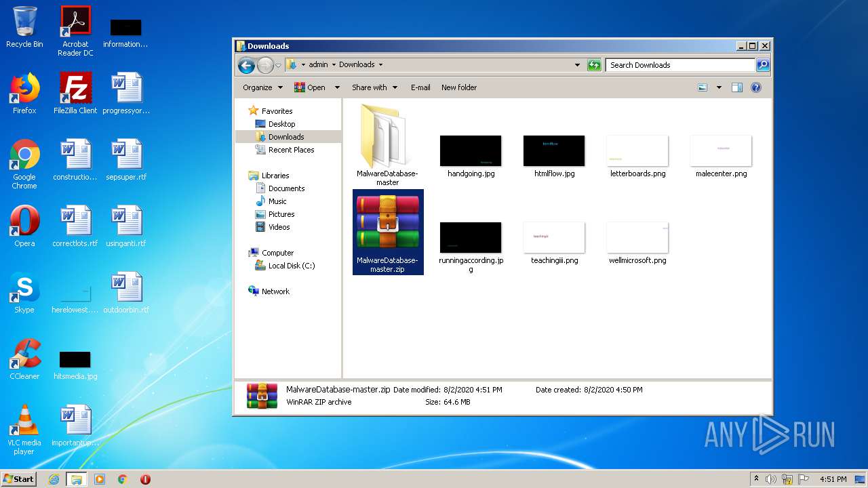Select the MalwareDatabase-master folder

[x=387, y=144]
